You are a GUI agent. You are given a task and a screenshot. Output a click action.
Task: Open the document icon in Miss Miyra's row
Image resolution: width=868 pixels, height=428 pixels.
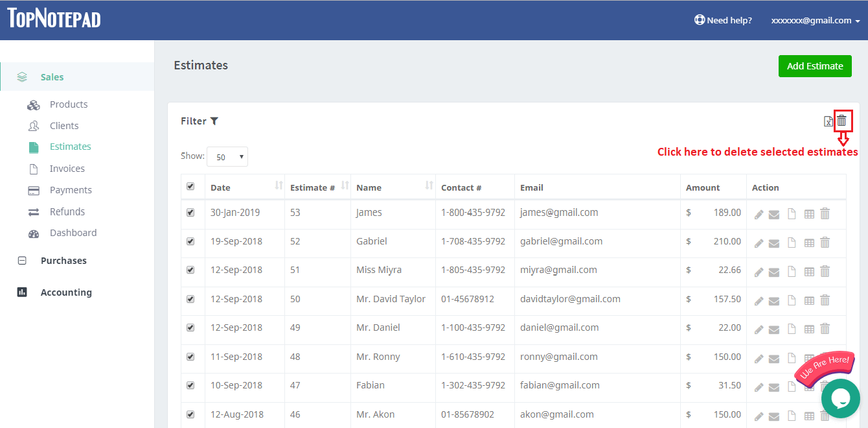pyautogui.click(x=792, y=271)
